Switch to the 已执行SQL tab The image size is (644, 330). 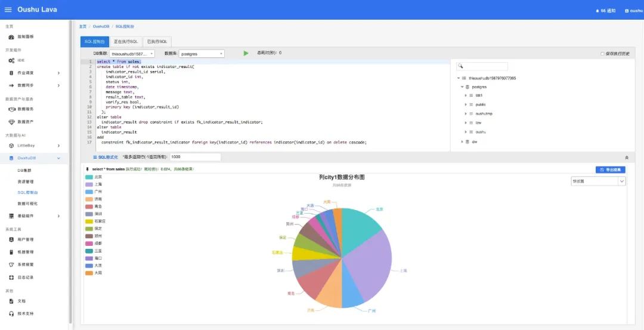click(157, 42)
